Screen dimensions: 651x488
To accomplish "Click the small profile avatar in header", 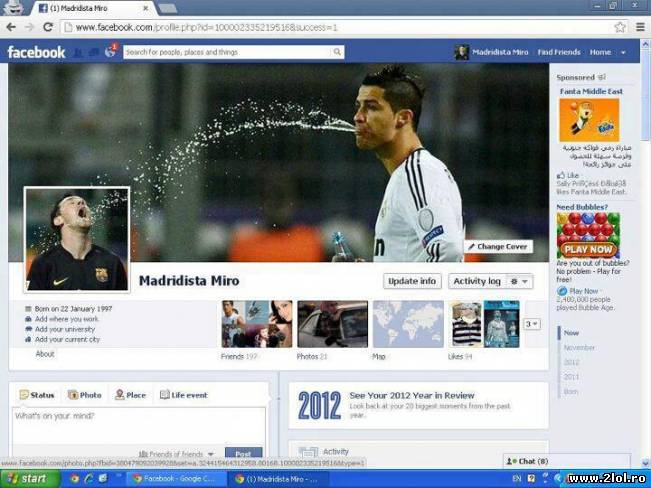I will 462,52.
